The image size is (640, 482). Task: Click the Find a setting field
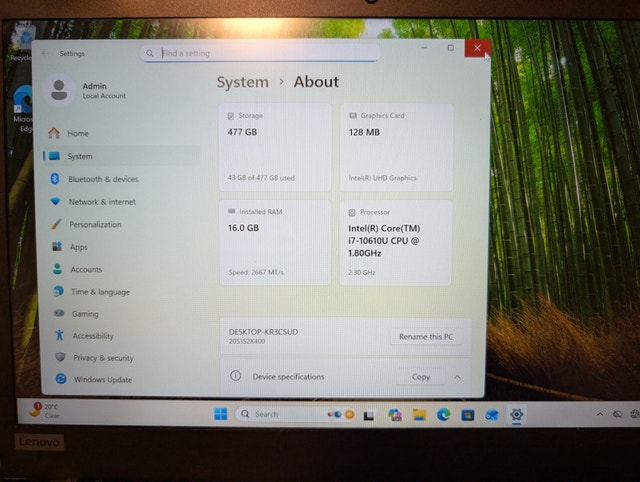click(260, 53)
